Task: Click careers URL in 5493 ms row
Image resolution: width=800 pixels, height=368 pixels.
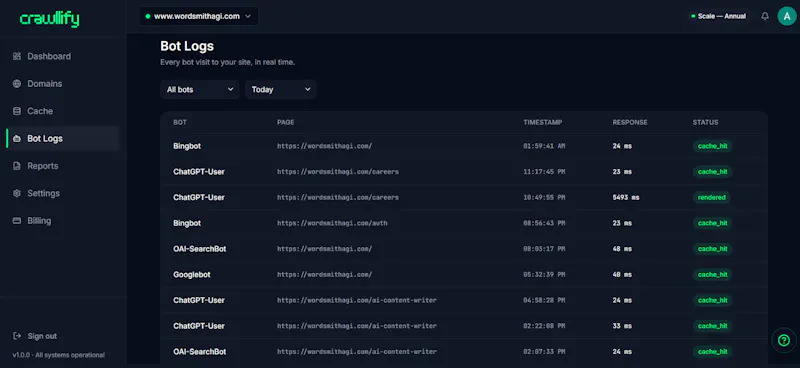Action: click(338, 198)
